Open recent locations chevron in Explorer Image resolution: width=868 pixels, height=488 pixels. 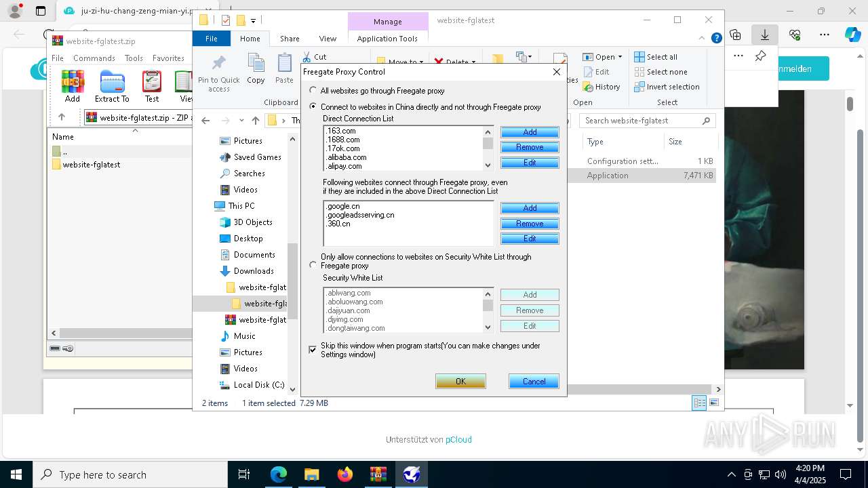click(241, 121)
